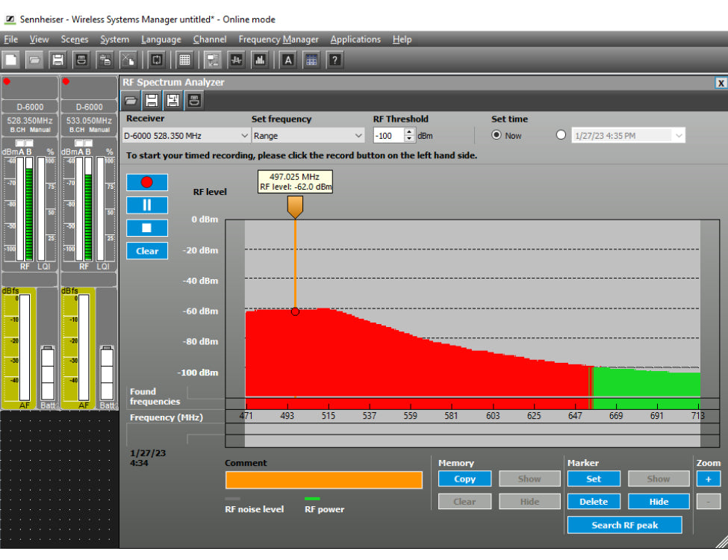Image resolution: width=728 pixels, height=560 pixels.
Task: Select the Now radio button for Set time
Action: coord(497,135)
